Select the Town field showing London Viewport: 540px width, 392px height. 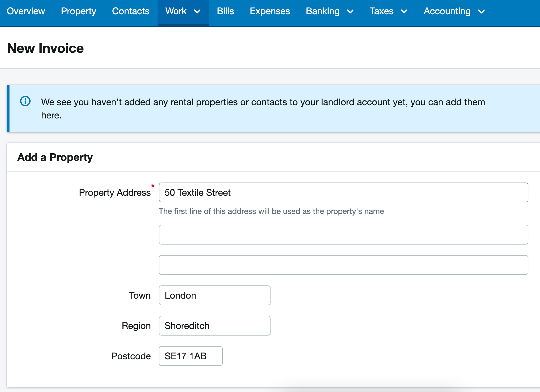214,295
